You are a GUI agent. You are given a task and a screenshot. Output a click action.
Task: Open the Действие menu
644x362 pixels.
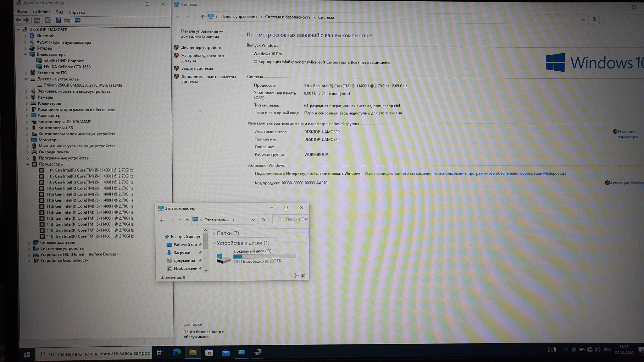pyautogui.click(x=42, y=12)
